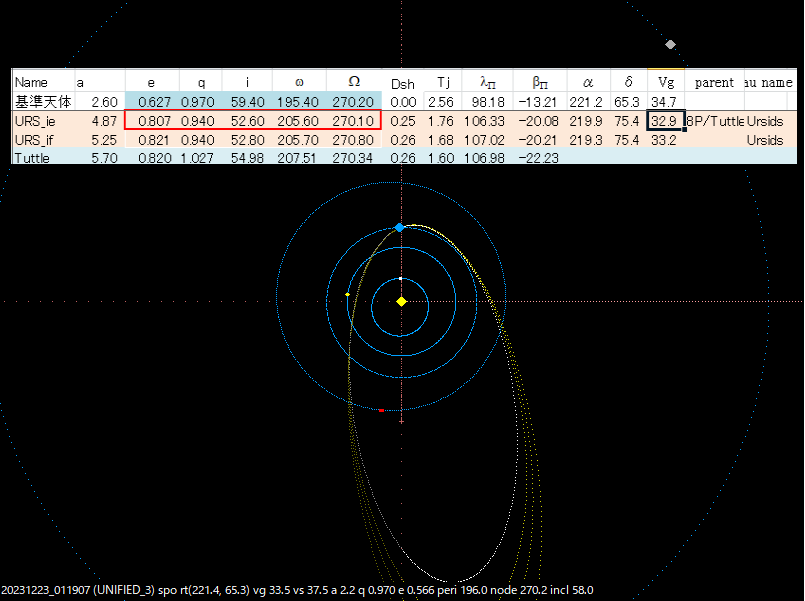Screen dimensions: 805x601
Task: Select the boxed Vg value 32.9
Action: click(664, 122)
